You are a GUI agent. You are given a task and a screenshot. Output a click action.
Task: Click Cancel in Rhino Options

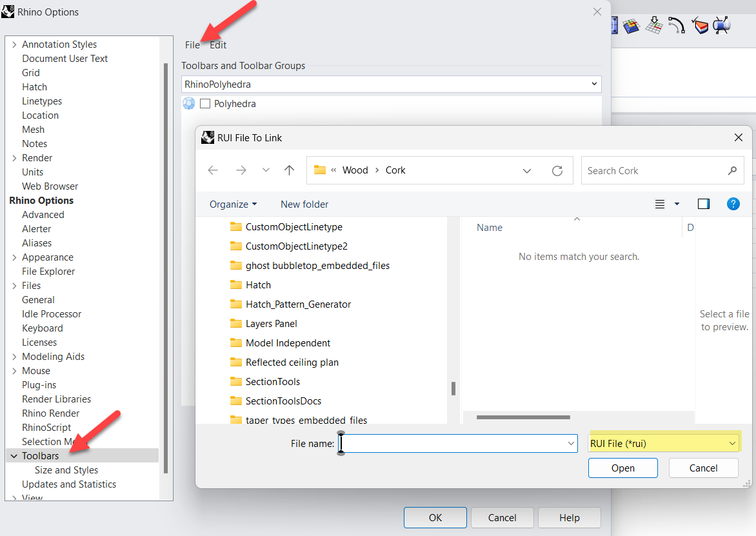(502, 518)
